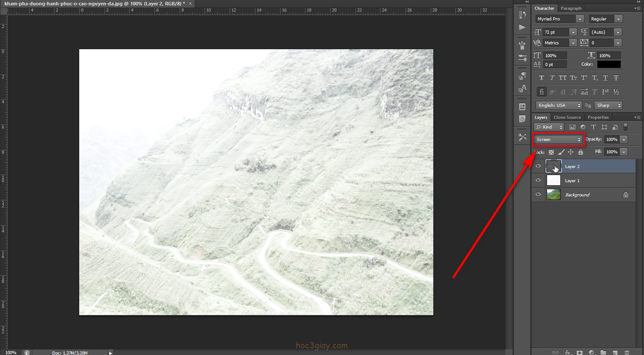Open the History panel icon
This screenshot has width=644, height=355.
coord(522,14)
